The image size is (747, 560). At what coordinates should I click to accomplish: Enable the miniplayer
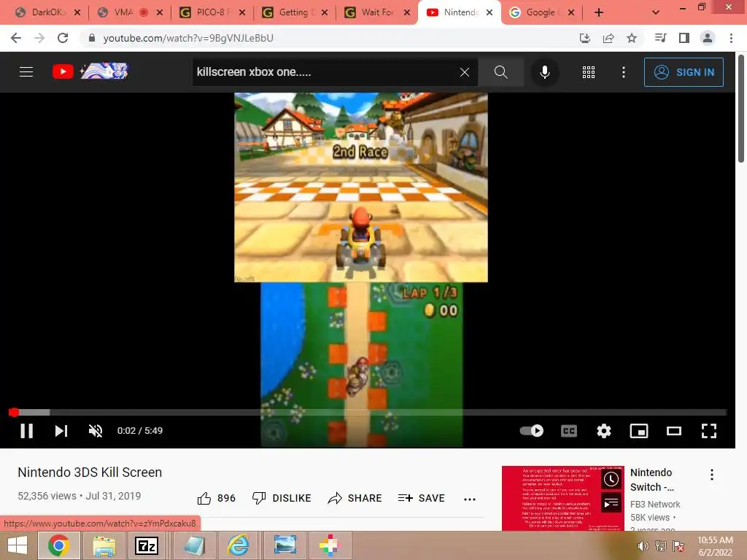(638, 431)
